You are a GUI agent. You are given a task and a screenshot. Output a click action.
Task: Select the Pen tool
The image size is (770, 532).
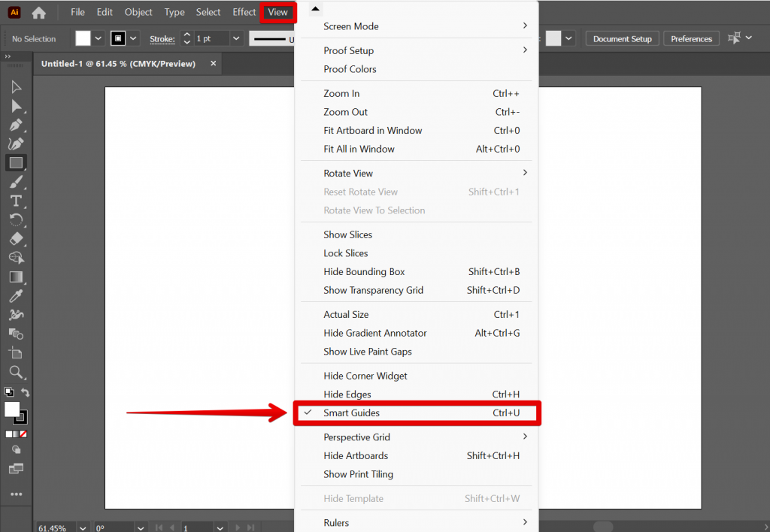15,125
